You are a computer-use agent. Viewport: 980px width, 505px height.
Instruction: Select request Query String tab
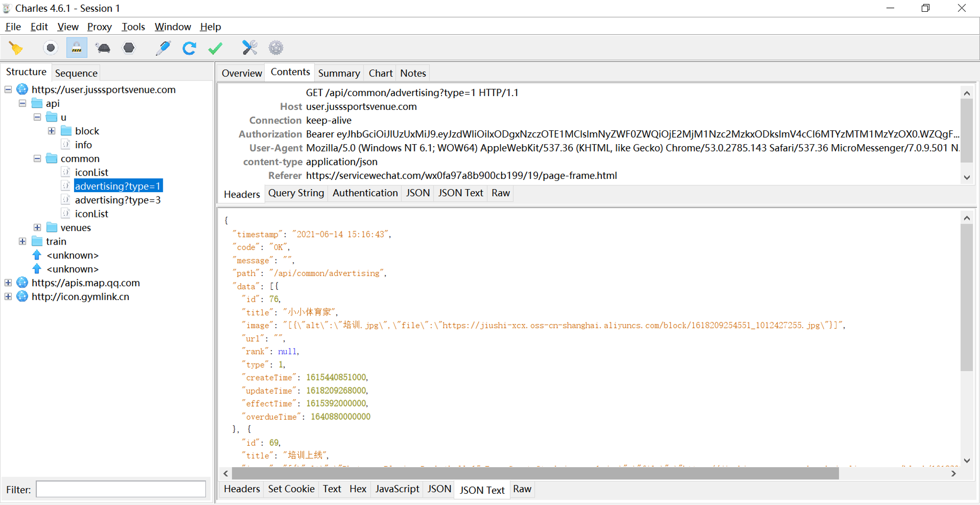click(x=296, y=193)
